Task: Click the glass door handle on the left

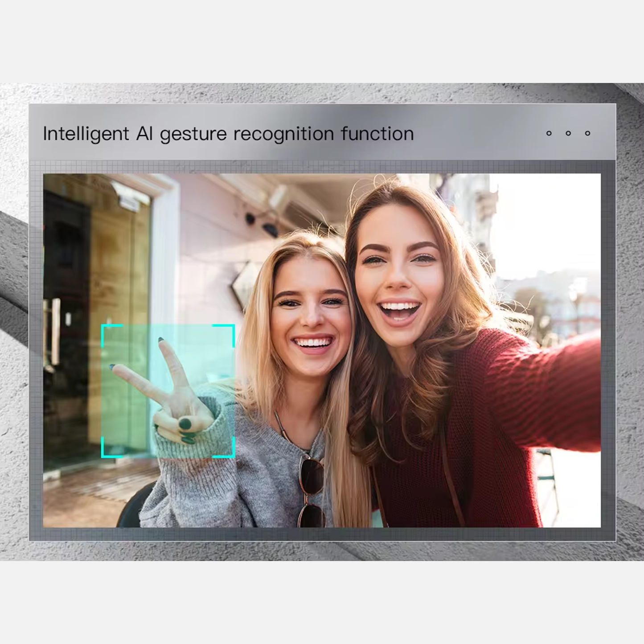Action: 55,332
